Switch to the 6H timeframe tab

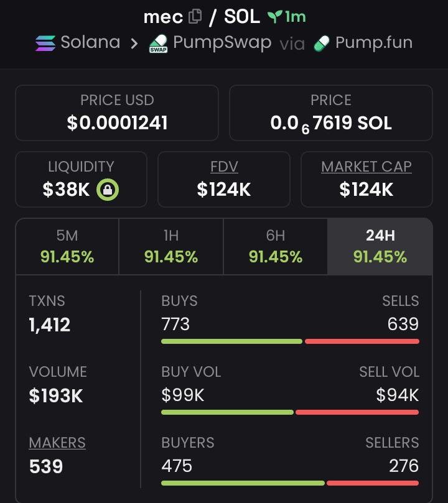(275, 246)
